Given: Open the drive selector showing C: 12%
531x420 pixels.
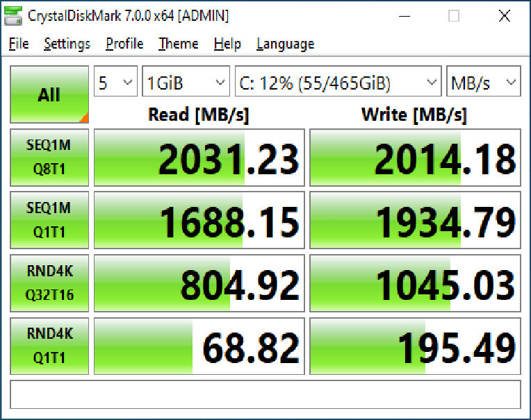Looking at the screenshot, I should pos(338,81).
